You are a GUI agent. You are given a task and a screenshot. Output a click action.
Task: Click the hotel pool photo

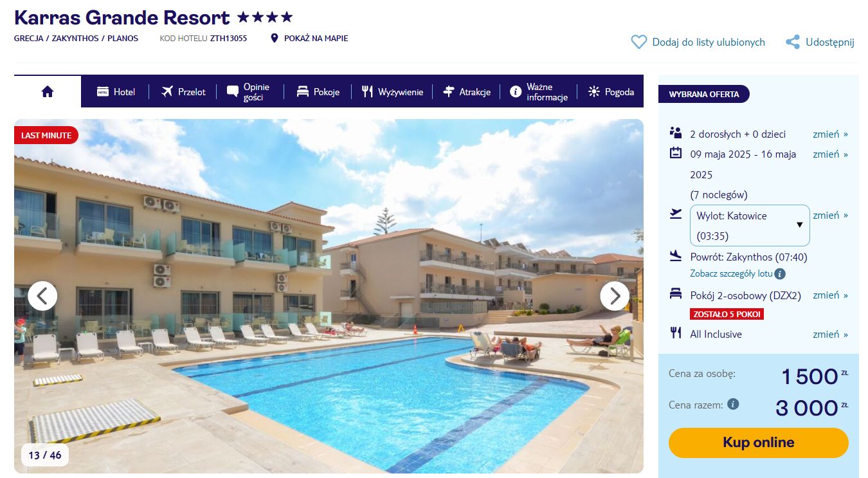point(329,296)
